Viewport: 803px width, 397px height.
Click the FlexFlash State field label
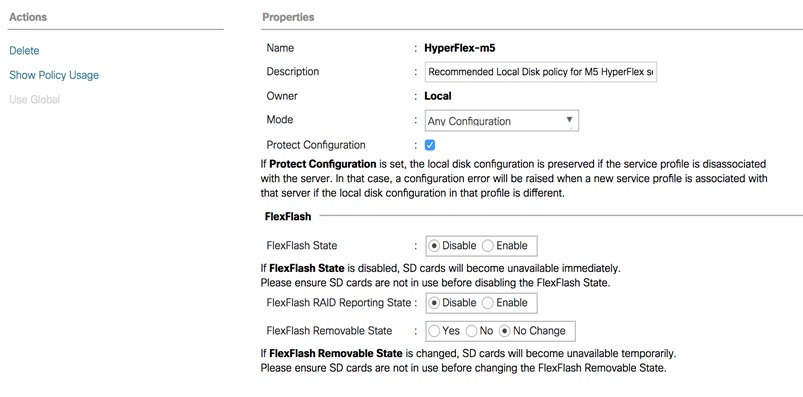(x=302, y=245)
